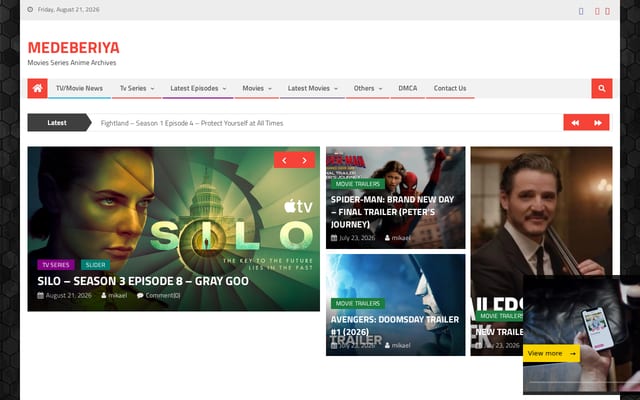Open first blue social icon in top bar
Viewport: 640px width, 400px height.
click(581, 11)
